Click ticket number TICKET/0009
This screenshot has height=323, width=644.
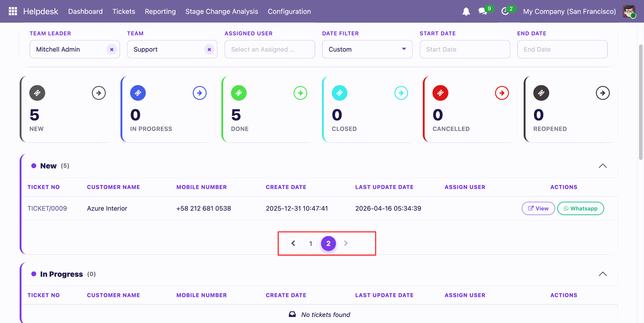tap(47, 208)
